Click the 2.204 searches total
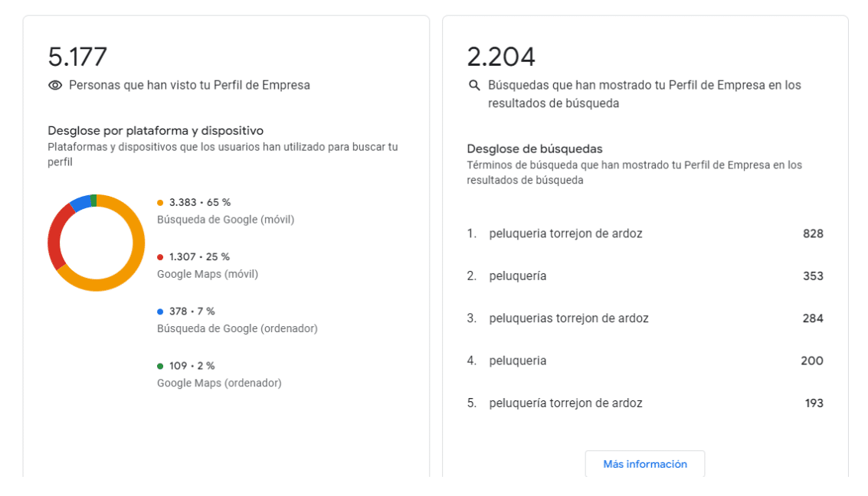The height and width of the screenshot is (496, 868). pos(501,57)
